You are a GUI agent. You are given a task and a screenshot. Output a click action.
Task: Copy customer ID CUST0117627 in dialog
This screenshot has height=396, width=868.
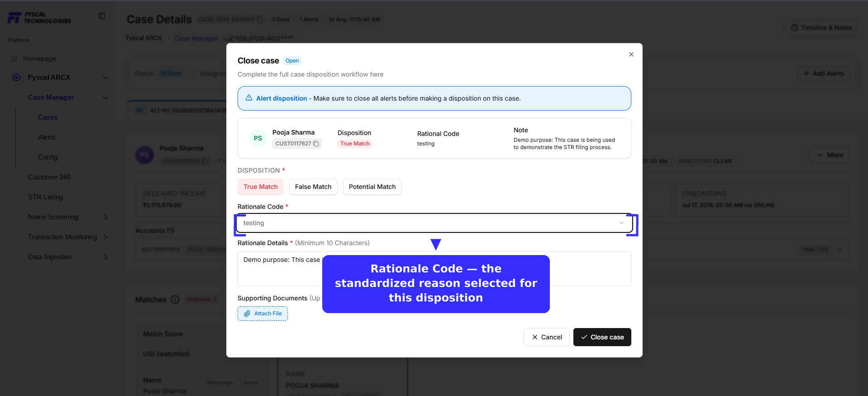click(x=316, y=144)
